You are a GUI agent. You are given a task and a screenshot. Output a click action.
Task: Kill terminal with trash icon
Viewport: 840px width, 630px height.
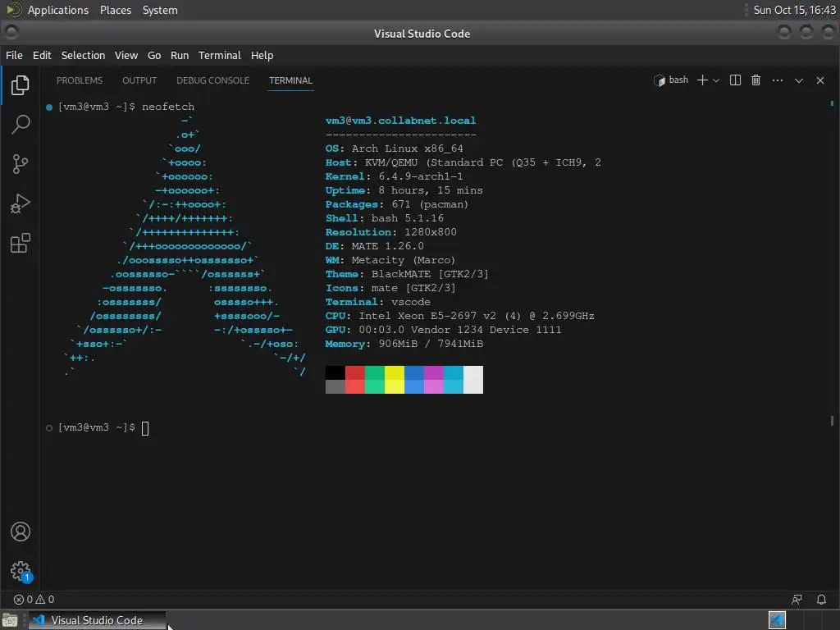click(x=756, y=80)
